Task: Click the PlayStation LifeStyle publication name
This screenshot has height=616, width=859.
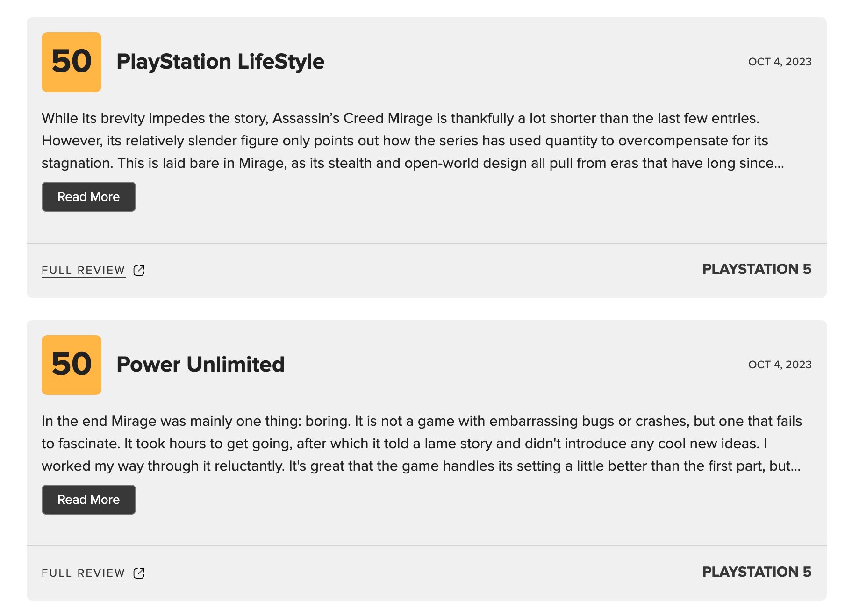Action: [x=220, y=62]
